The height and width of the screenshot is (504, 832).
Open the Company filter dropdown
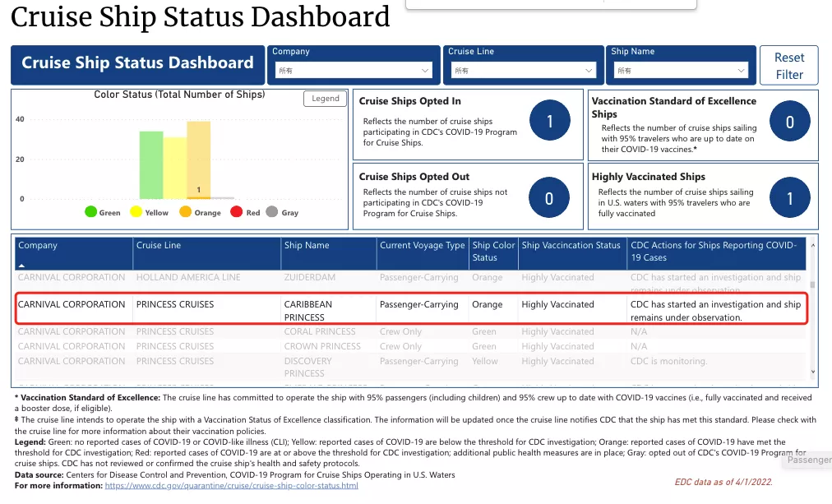354,70
